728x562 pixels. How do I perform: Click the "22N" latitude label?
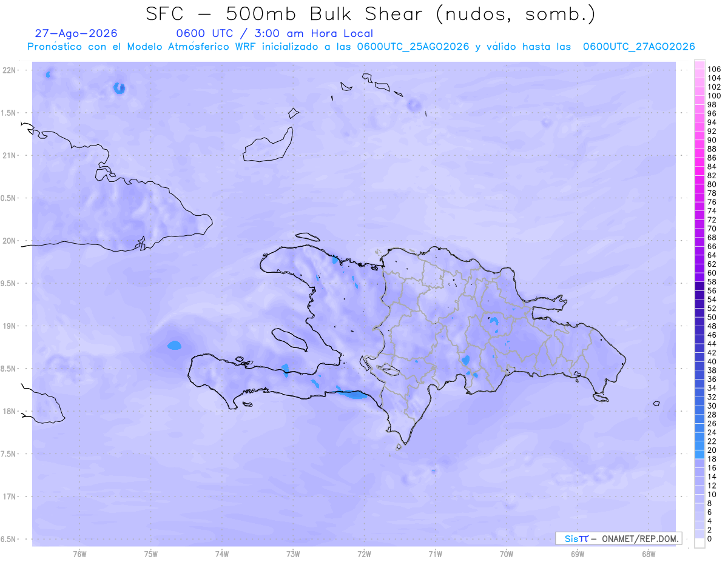click(10, 70)
